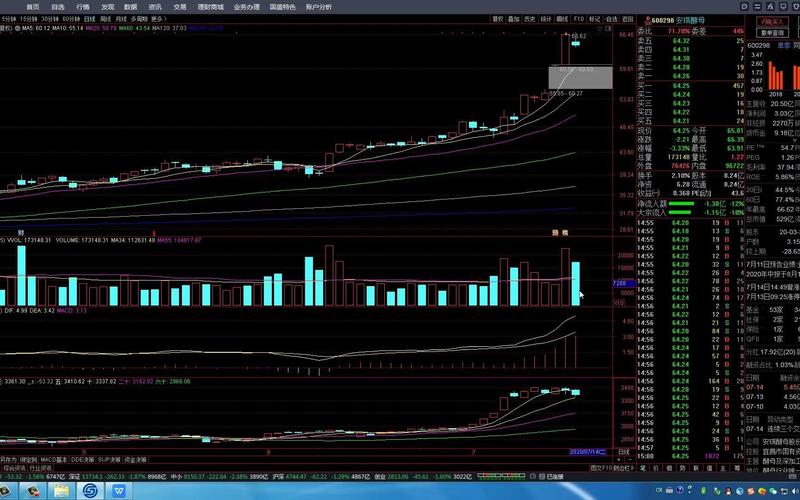
Task: Switch chart to 15分钟 period
Action: [x=29, y=19]
